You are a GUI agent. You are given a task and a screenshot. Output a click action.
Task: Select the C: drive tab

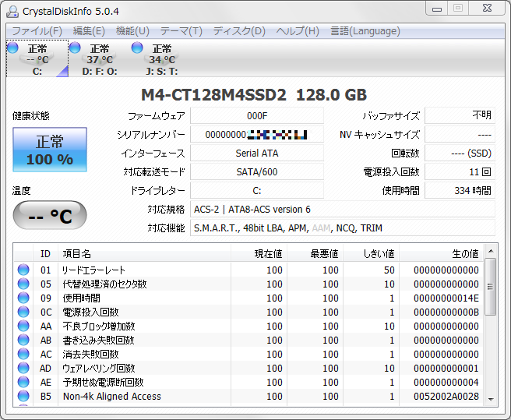pos(37,58)
